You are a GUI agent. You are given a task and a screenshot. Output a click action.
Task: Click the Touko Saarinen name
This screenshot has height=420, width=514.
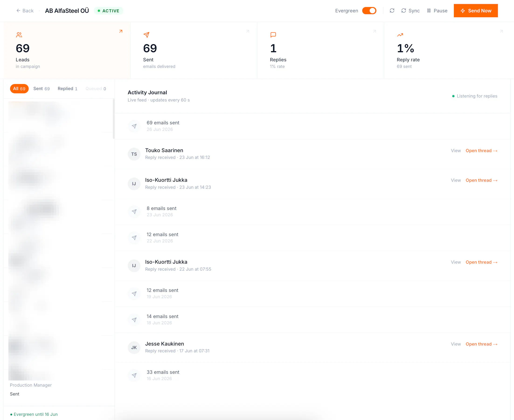(164, 150)
